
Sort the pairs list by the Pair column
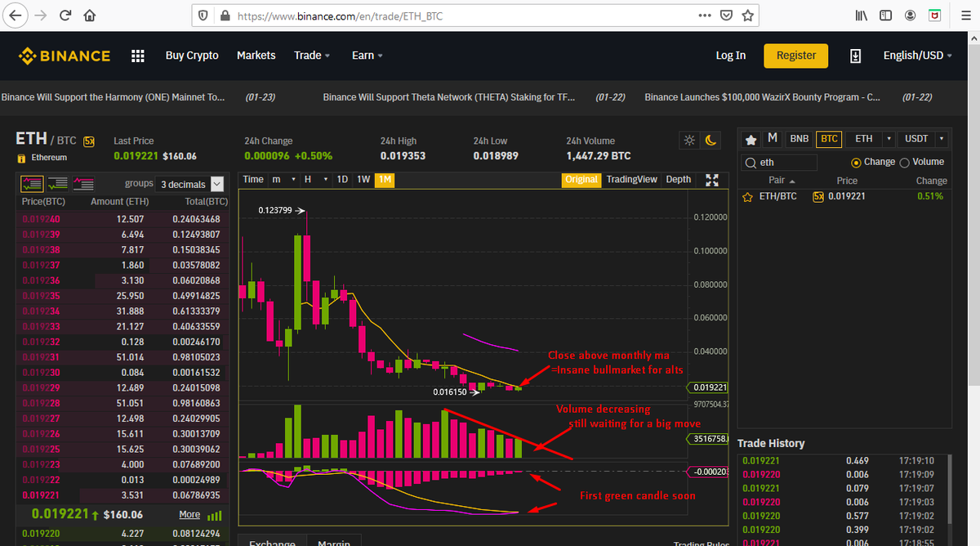click(780, 181)
